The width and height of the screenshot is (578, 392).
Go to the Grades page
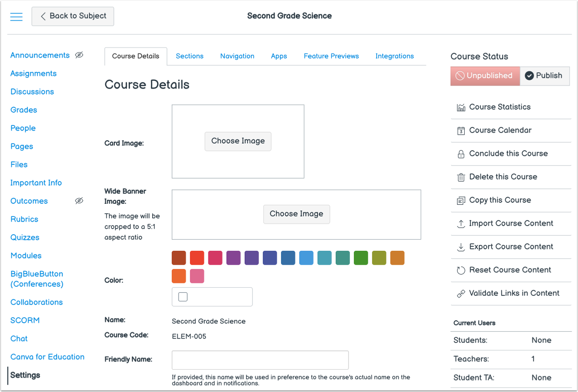tap(24, 110)
